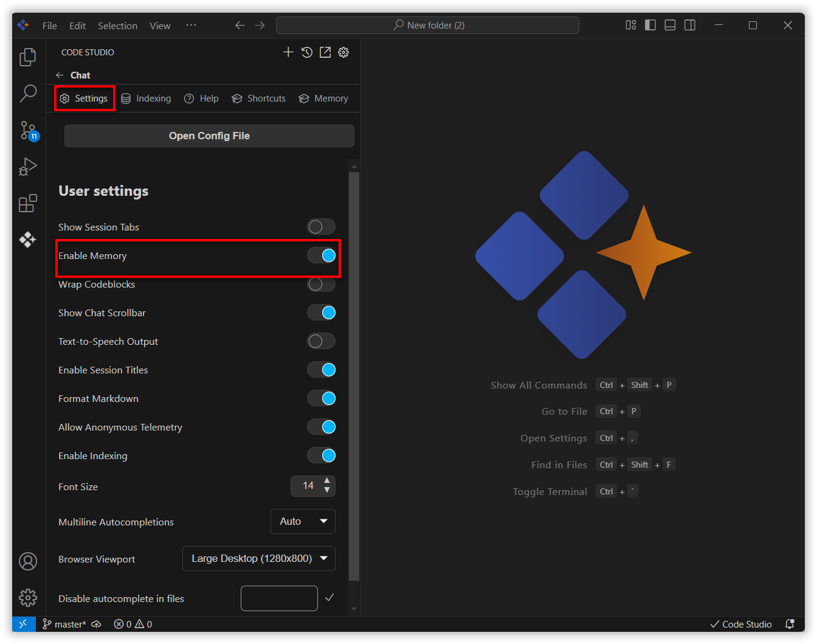Open Code Studio in a new window icon
The image size is (817, 644).
[x=325, y=52]
